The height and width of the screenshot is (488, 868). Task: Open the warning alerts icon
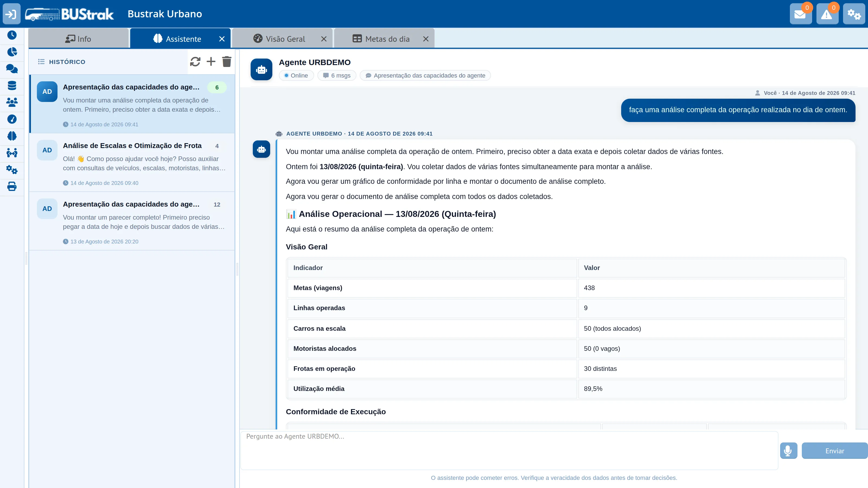(827, 14)
